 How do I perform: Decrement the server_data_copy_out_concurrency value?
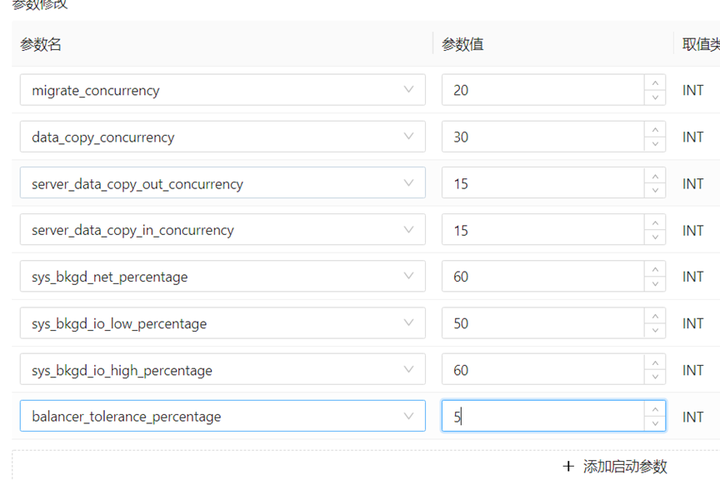coord(655,191)
